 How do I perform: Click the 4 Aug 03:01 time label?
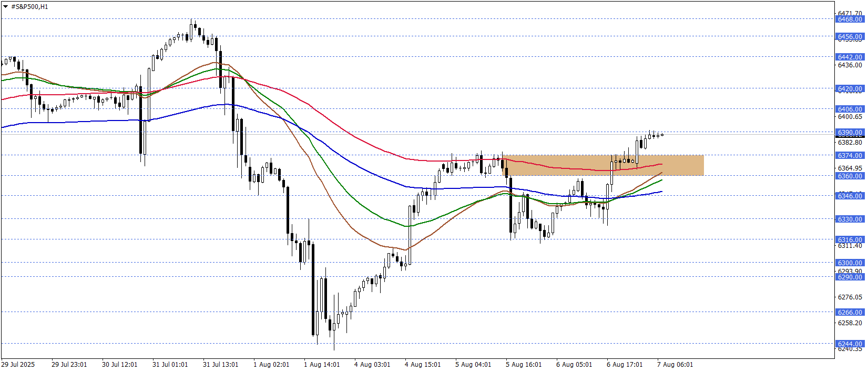click(x=372, y=365)
